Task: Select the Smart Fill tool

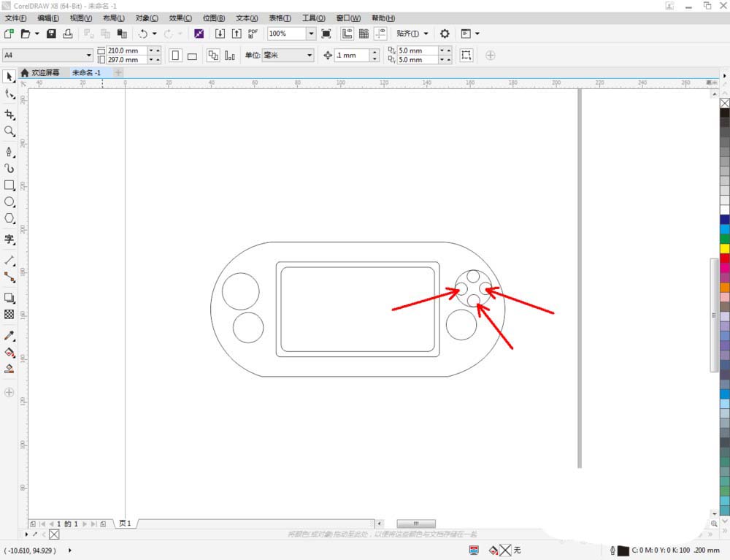Action: (x=9, y=369)
